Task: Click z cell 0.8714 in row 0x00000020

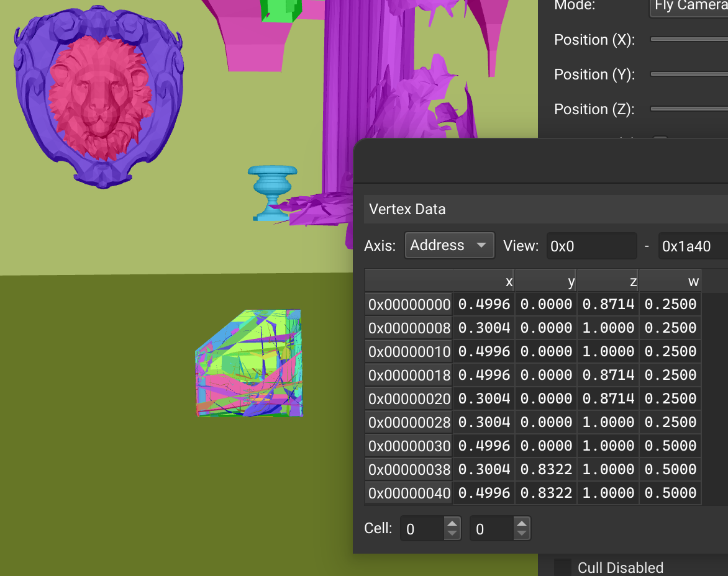Action: pos(608,399)
